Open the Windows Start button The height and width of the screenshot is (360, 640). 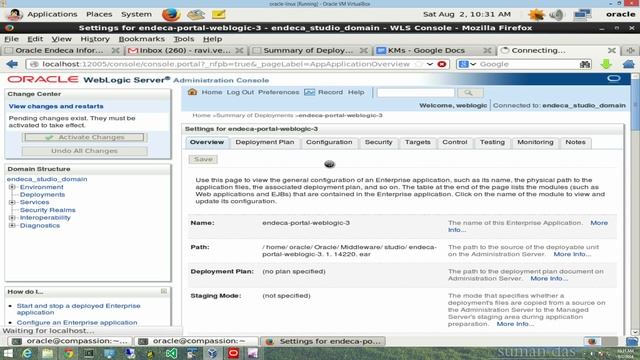point(8,353)
